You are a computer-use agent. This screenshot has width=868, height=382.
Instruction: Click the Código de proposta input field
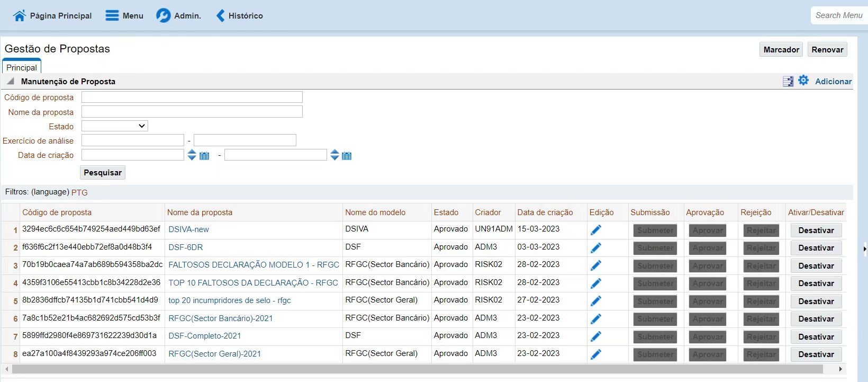(x=192, y=97)
